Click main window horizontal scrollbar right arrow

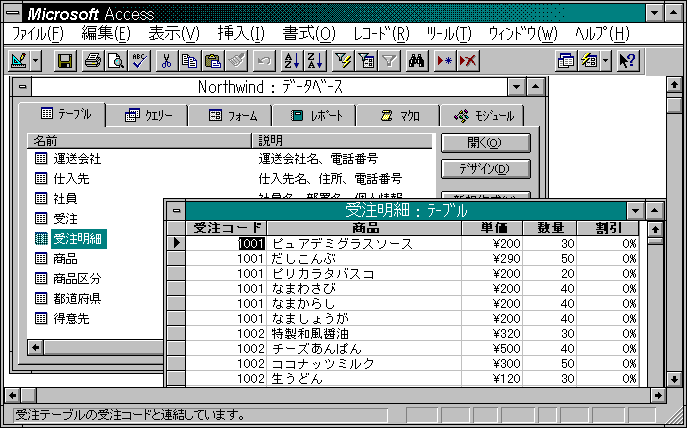pos(658,396)
